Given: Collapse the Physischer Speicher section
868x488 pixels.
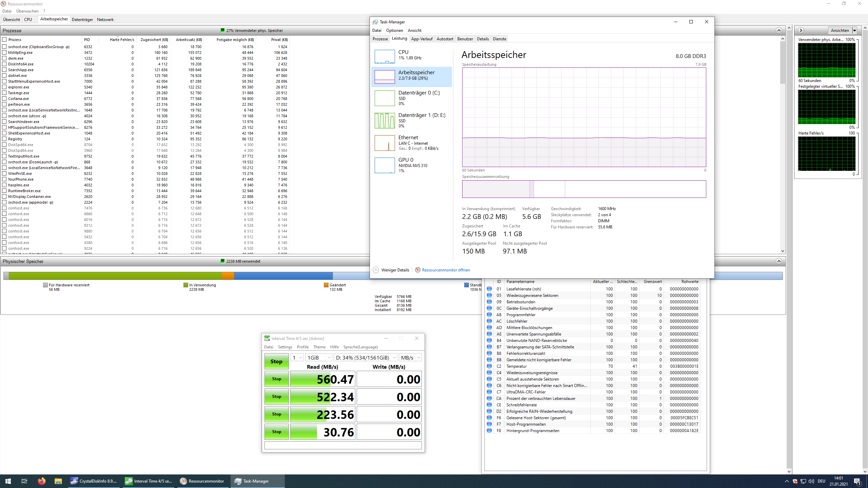Looking at the screenshot, I should coord(779,261).
